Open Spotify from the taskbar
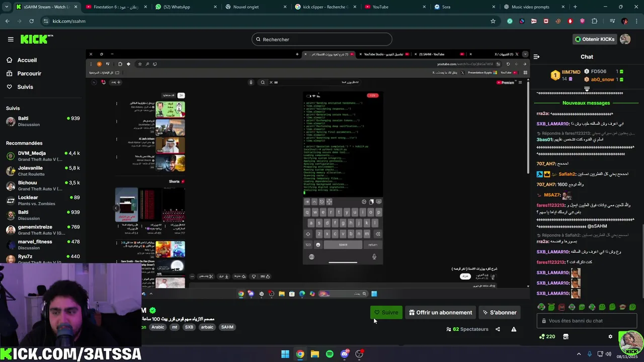This screenshot has height=362, width=644. (x=330, y=354)
